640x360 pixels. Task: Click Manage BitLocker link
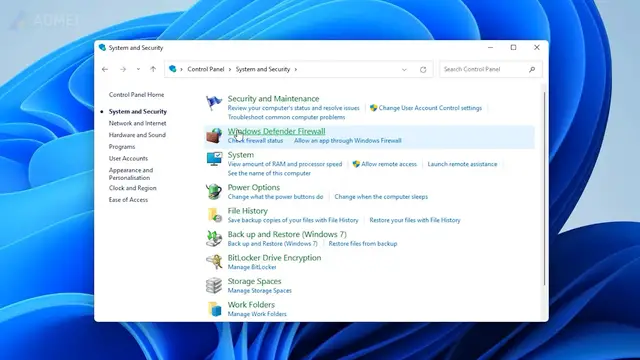[x=252, y=267]
